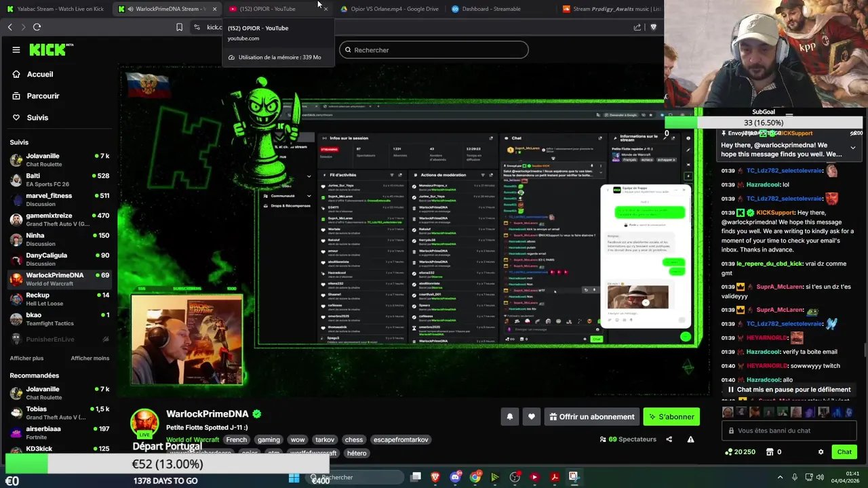Open Windows Start menu

[294, 477]
